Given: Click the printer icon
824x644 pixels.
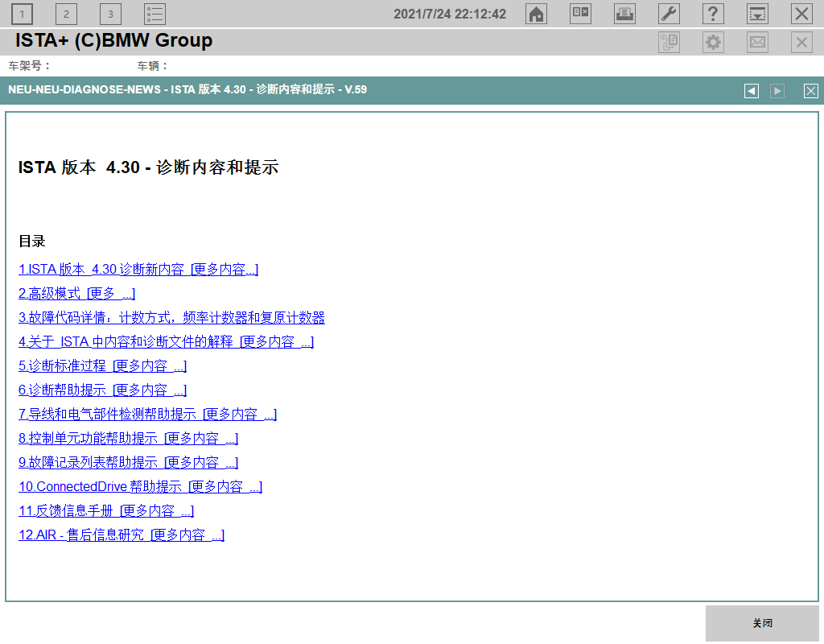Looking at the screenshot, I should pos(624,14).
